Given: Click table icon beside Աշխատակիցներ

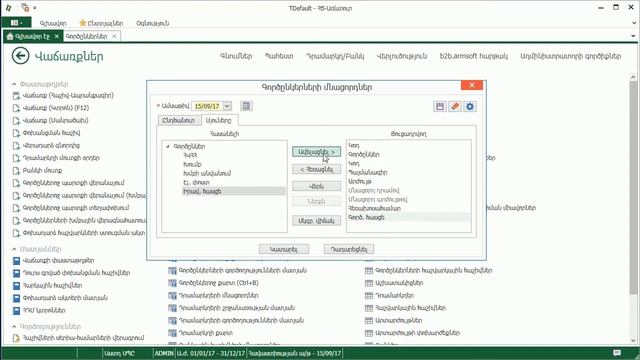Looking at the screenshot, I should coord(369,283).
